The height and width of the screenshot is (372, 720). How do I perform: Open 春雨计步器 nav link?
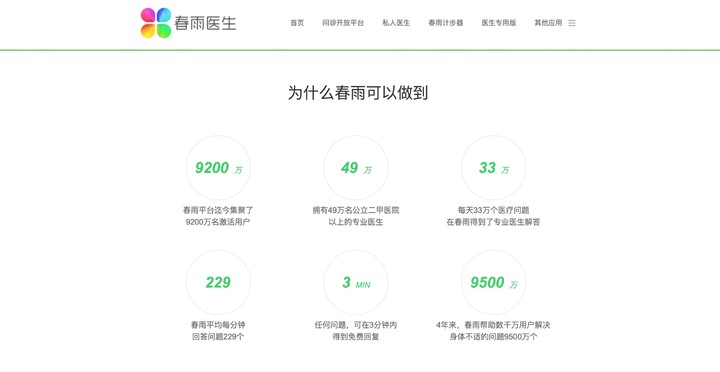pos(446,23)
